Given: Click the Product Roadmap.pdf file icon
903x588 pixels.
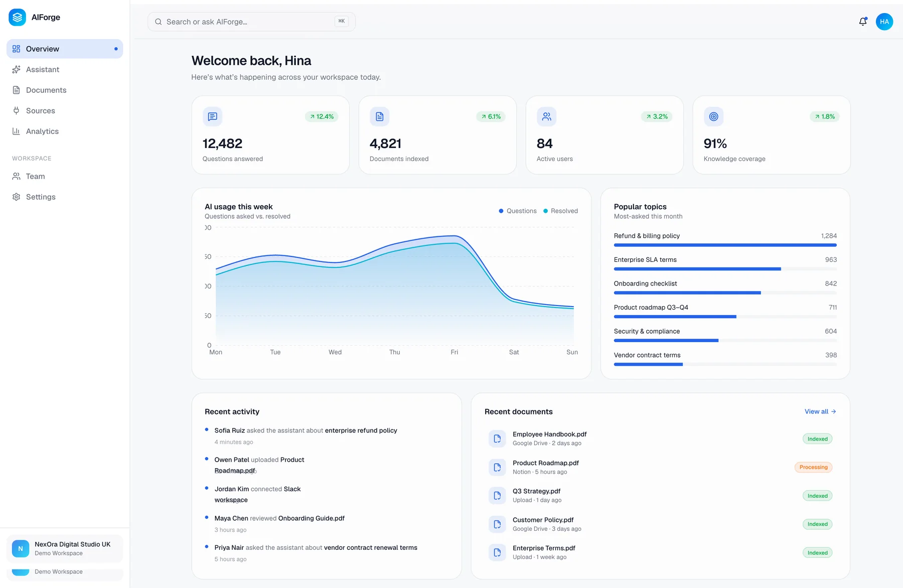Looking at the screenshot, I should pyautogui.click(x=497, y=467).
